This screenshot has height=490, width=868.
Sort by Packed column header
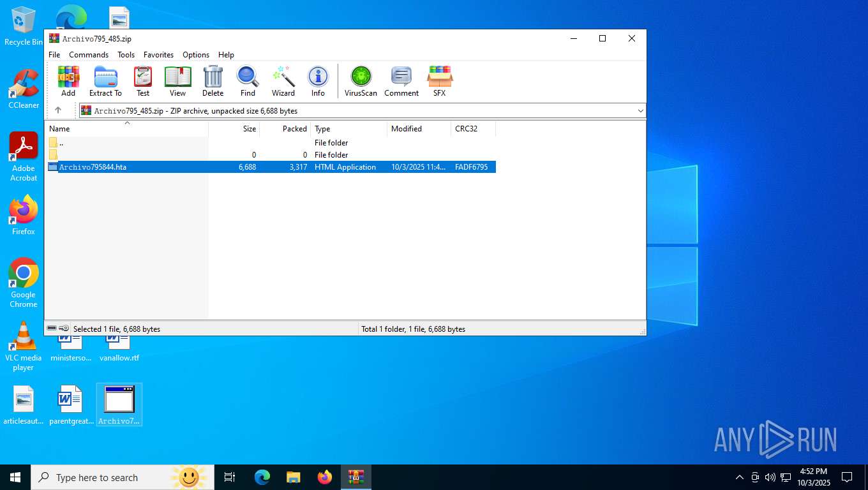285,129
